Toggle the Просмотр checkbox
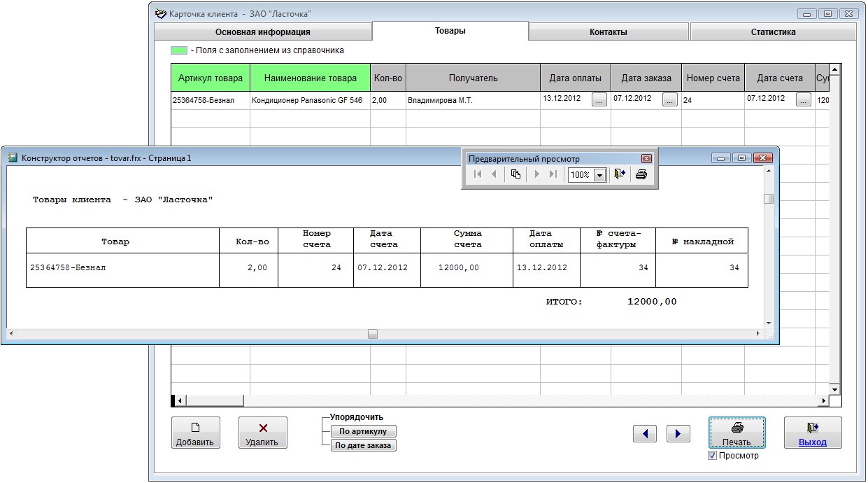Screen dimensions: 868x483 (x=713, y=456)
